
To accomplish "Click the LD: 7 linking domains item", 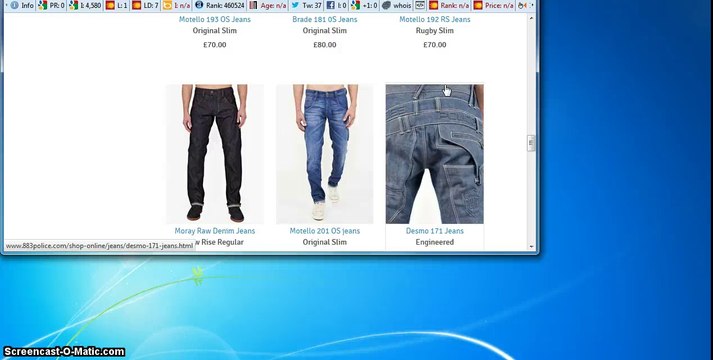I will click(145, 5).
